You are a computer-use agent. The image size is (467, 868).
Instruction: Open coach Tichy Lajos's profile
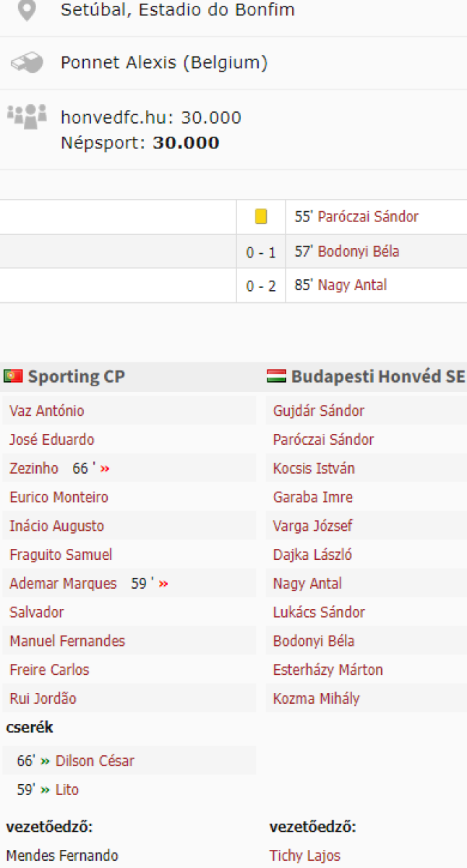305,856
